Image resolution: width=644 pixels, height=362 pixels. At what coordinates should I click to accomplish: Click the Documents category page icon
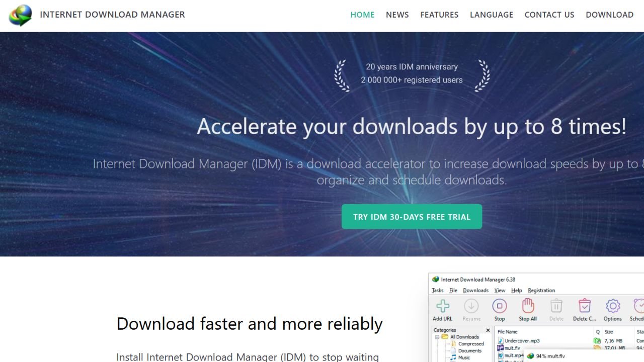pos(453,351)
